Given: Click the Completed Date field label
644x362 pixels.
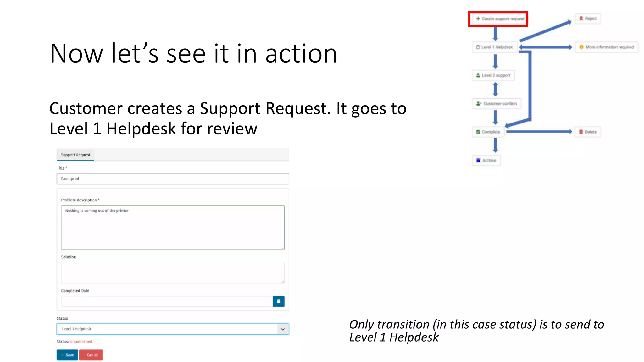Looking at the screenshot, I should tap(75, 291).
